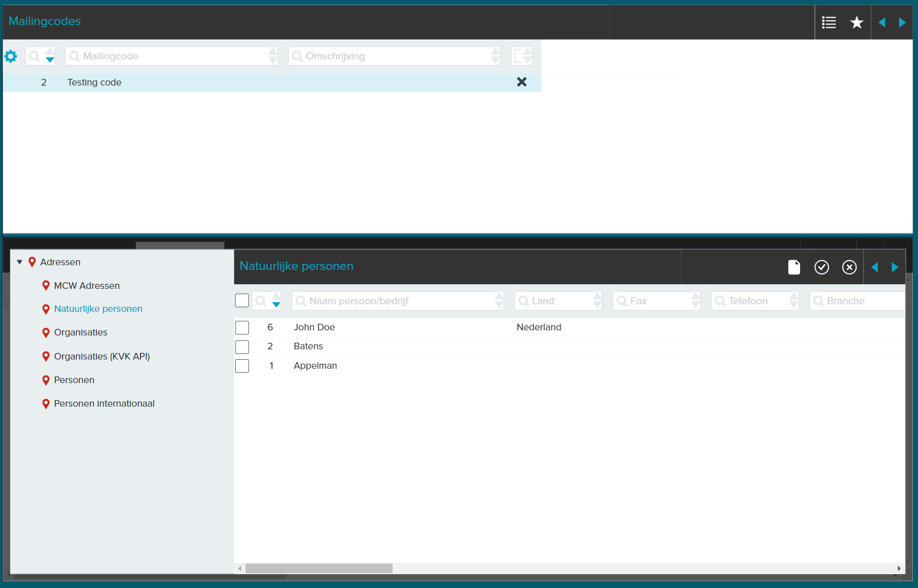The image size is (918, 588).
Task: Click the export icon after Omschrijving filter
Action: 522,56
